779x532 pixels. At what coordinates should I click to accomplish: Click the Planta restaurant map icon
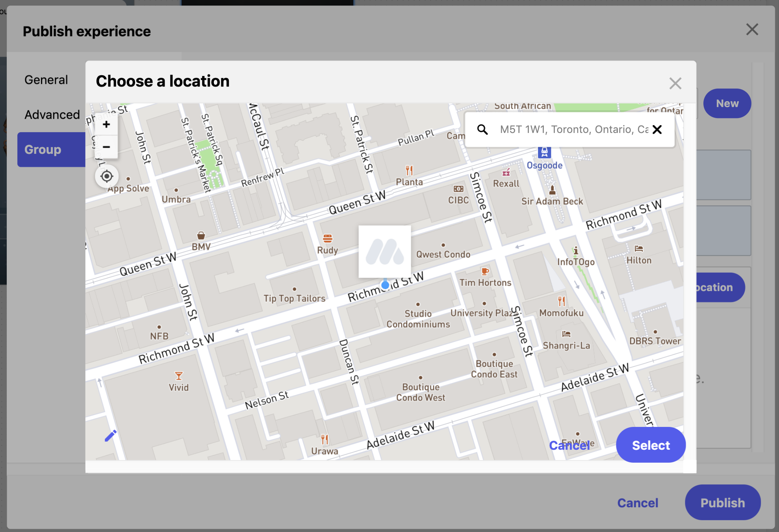pos(409,170)
